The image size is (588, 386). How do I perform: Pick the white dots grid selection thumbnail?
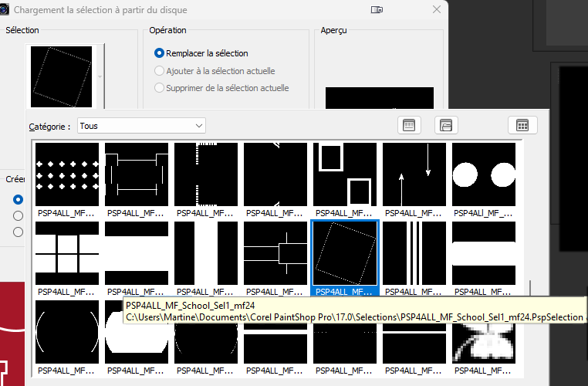point(67,174)
